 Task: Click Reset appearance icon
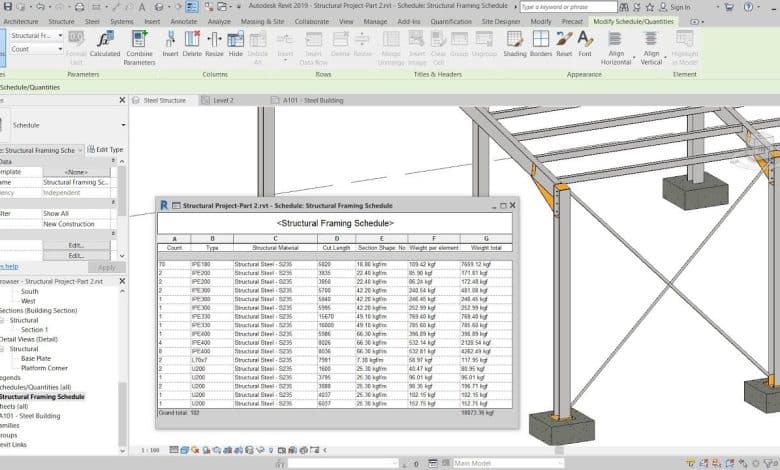tap(564, 39)
